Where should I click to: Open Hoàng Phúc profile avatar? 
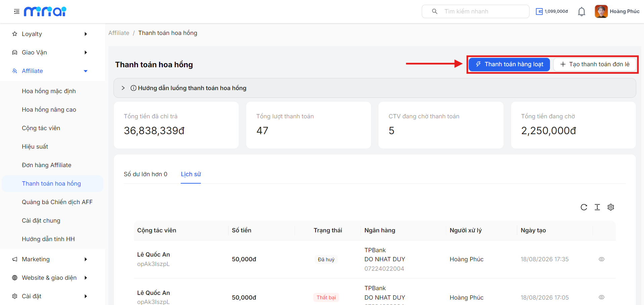pos(601,11)
